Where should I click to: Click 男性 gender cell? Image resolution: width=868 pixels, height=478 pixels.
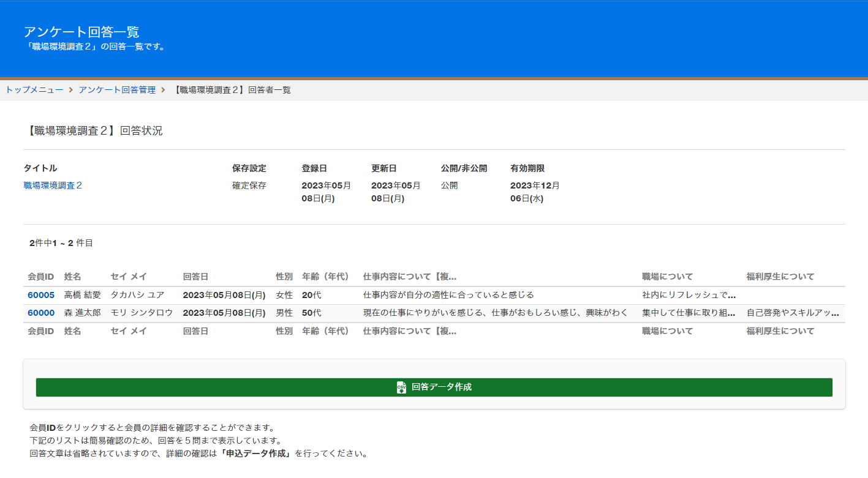coord(284,313)
